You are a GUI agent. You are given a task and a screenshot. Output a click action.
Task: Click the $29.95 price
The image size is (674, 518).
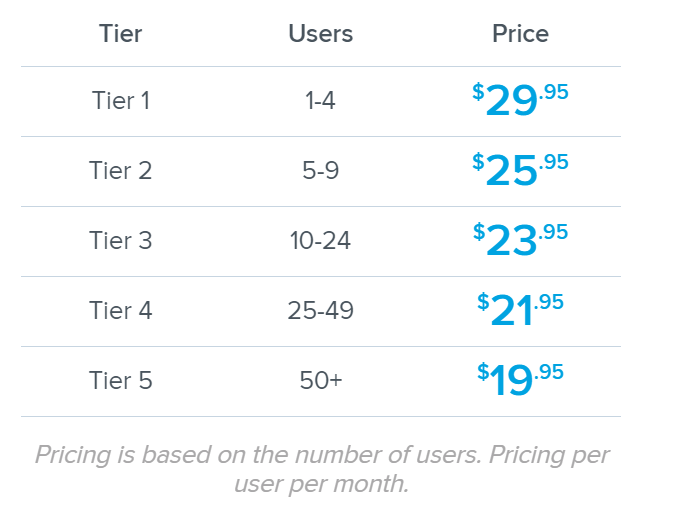pos(520,100)
